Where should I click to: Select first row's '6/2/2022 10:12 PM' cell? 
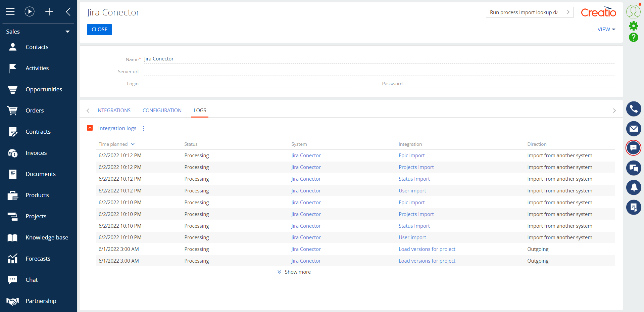click(x=120, y=155)
